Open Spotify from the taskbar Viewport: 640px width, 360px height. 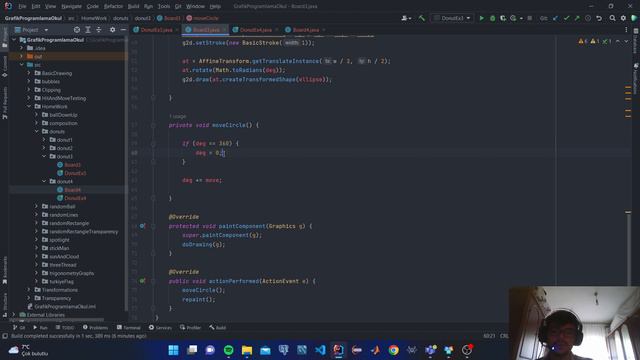coord(229,350)
